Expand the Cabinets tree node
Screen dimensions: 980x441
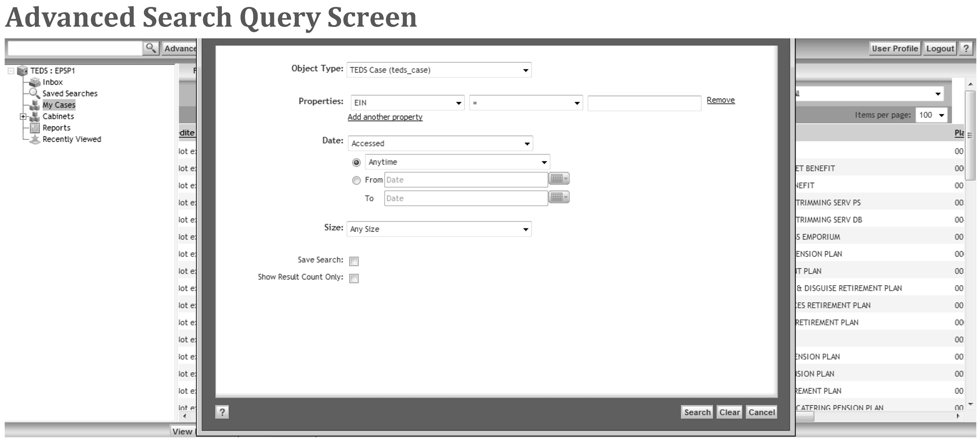click(x=23, y=116)
